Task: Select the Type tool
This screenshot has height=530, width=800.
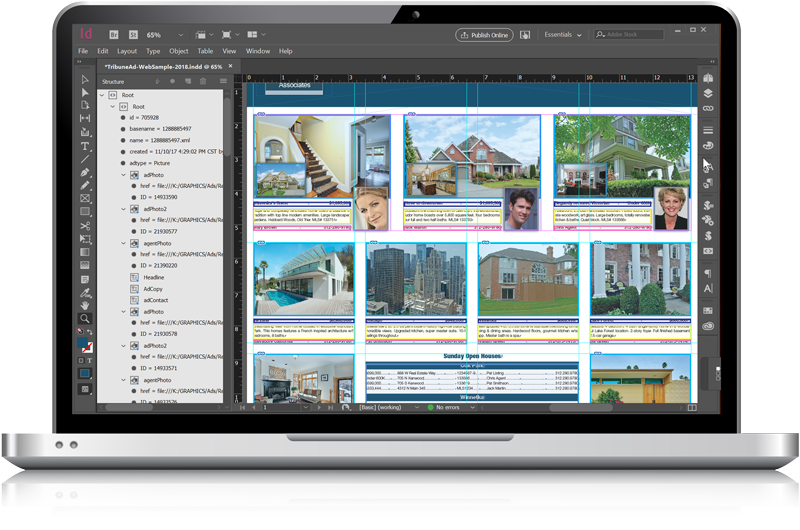Action: 85,146
